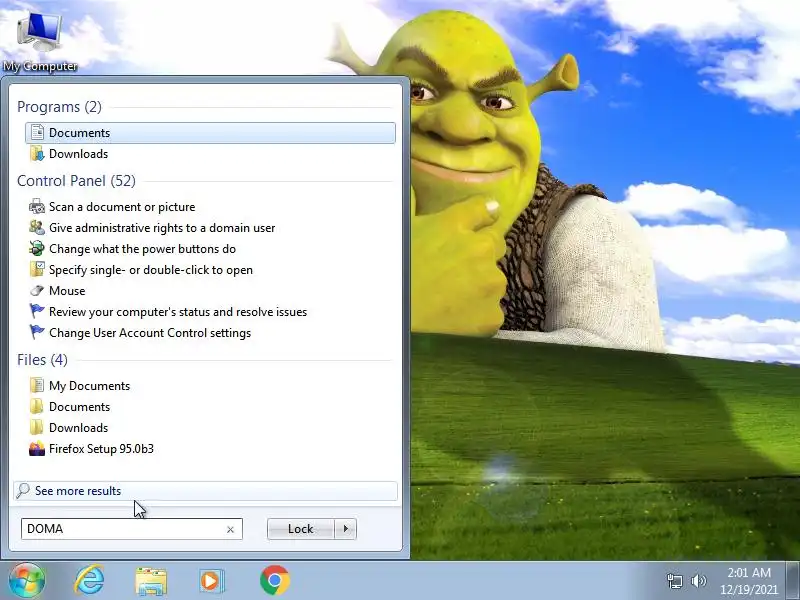Open Change what the power buttons do
This screenshot has width=800, height=600.
210,249
